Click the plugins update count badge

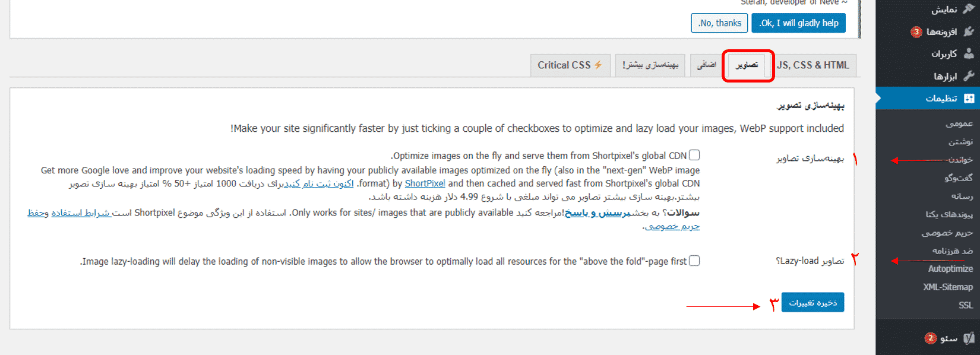coord(916,31)
